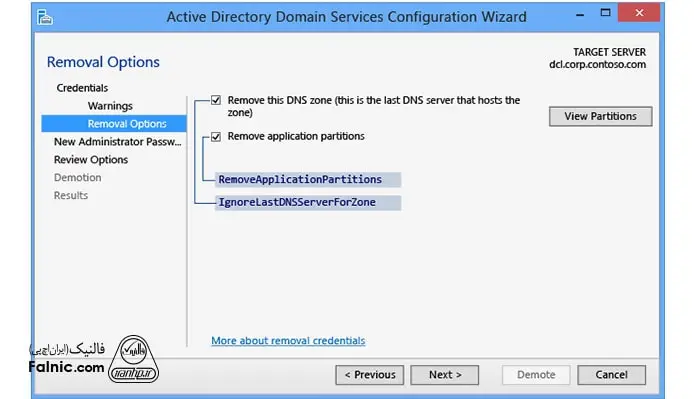Go to the Warnings step
The image size is (694, 399).
pyautogui.click(x=110, y=106)
